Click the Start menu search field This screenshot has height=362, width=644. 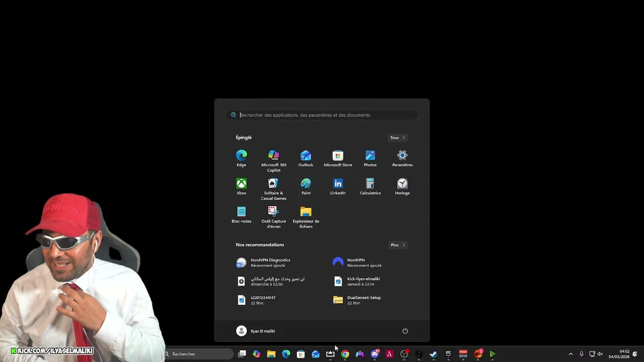click(x=322, y=115)
